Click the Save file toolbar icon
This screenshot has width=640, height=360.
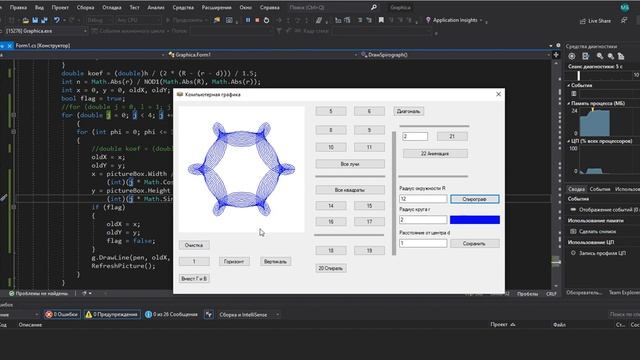point(35,20)
